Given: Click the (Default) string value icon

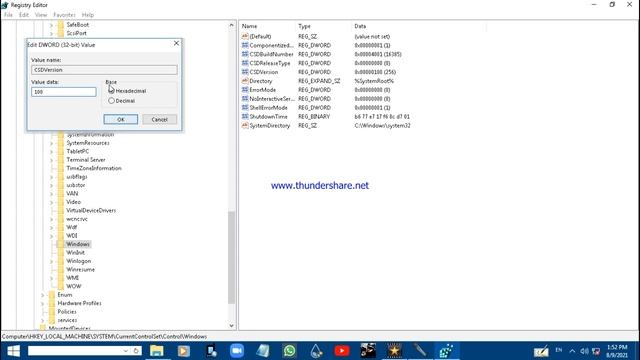Looking at the screenshot, I should (245, 36).
